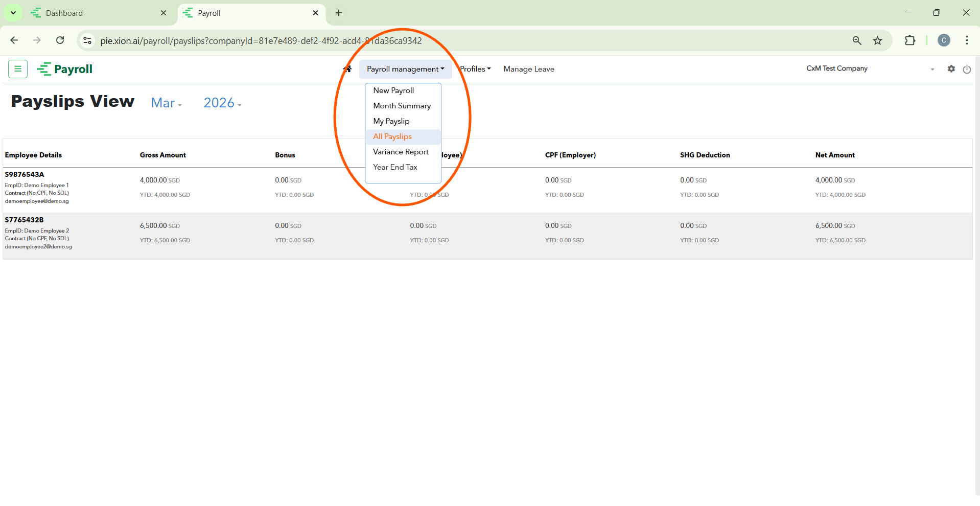Image resolution: width=980 pixels, height=506 pixels.
Task: Bookmark page with star icon
Action: coord(877,41)
